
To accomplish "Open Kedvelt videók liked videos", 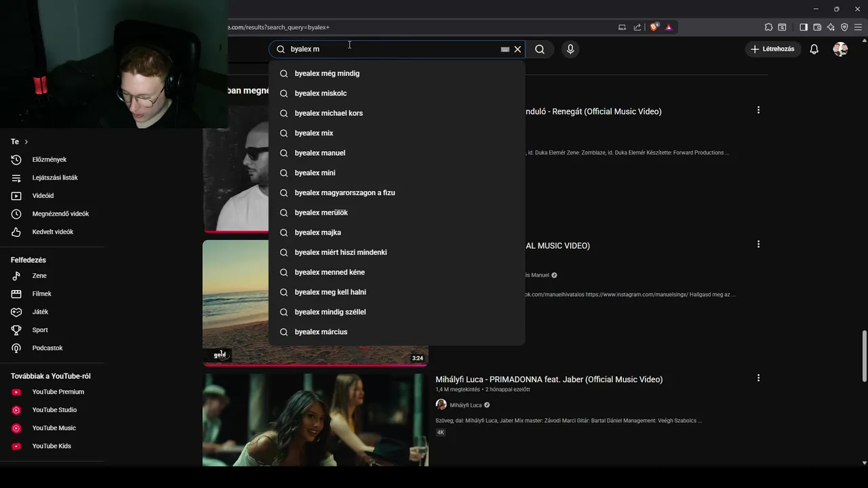I will pos(52,232).
